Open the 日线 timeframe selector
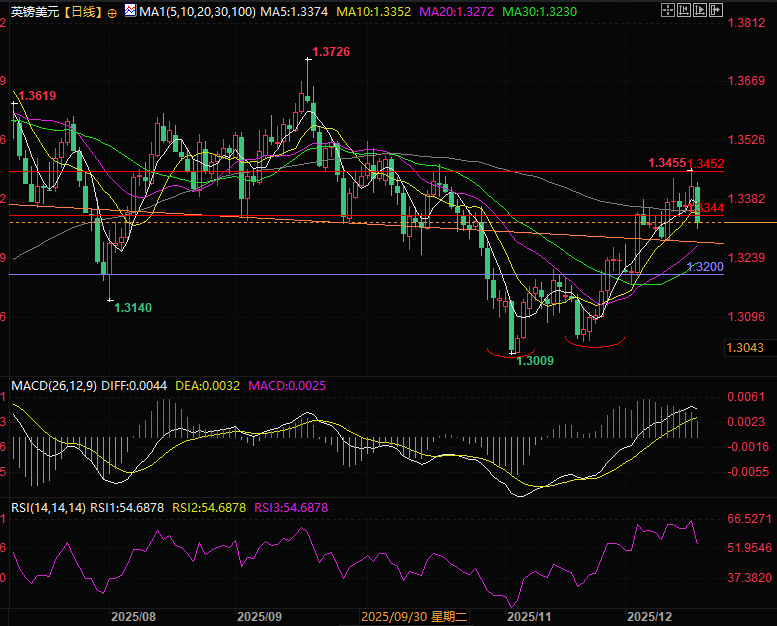777x626 pixels. 82,12
